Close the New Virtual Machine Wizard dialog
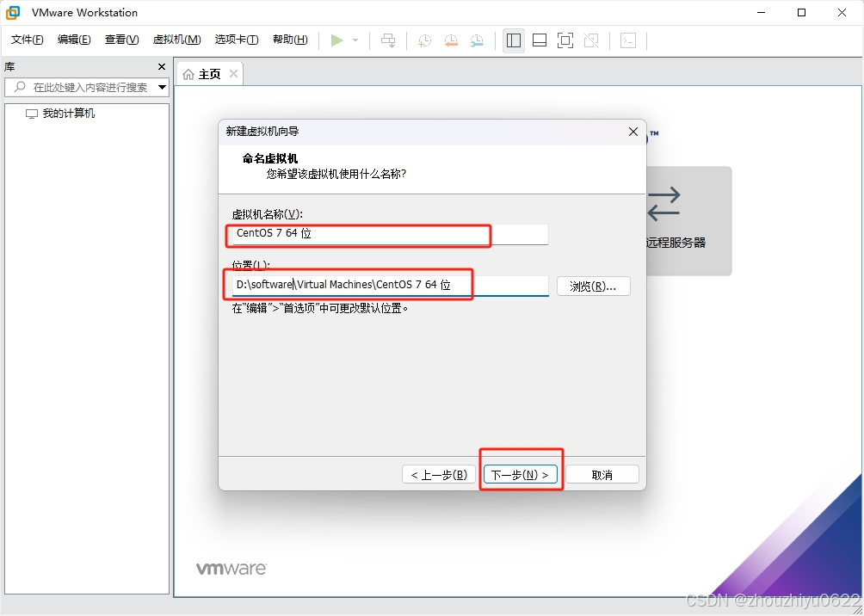Viewport: 864px width, 616px height. (633, 132)
